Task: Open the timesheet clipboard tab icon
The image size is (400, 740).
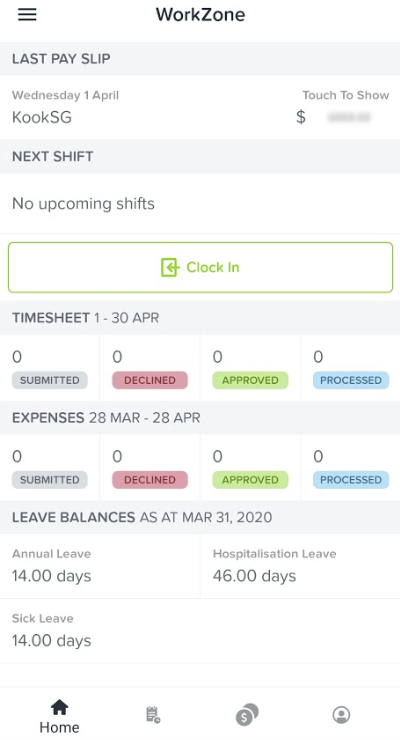Action: [153, 715]
